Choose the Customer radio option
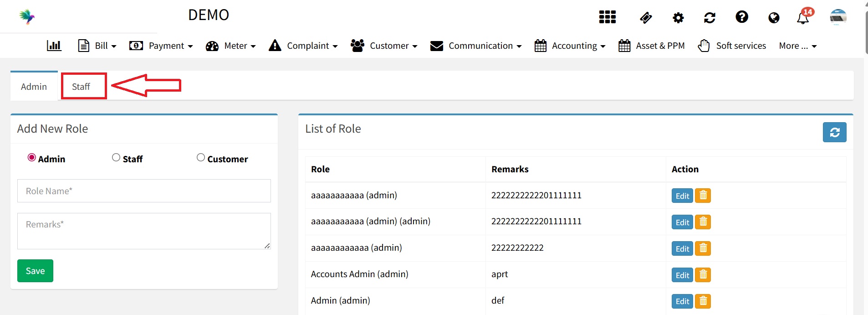 pos(201,158)
